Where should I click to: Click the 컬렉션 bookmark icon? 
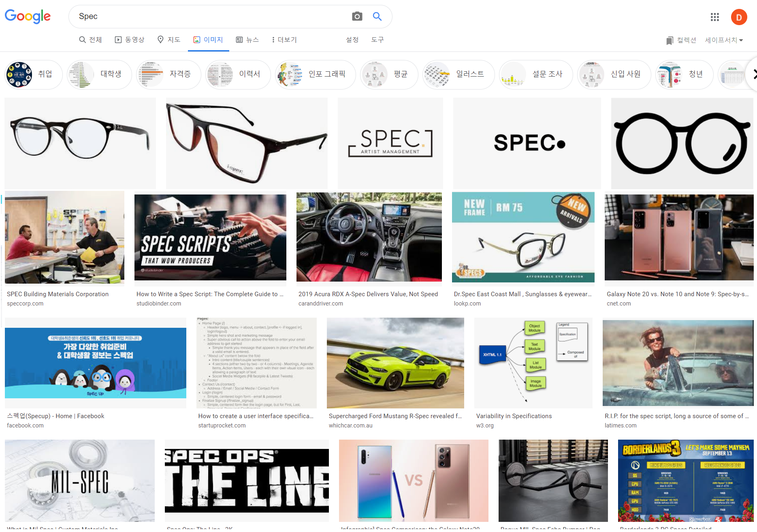pos(670,40)
